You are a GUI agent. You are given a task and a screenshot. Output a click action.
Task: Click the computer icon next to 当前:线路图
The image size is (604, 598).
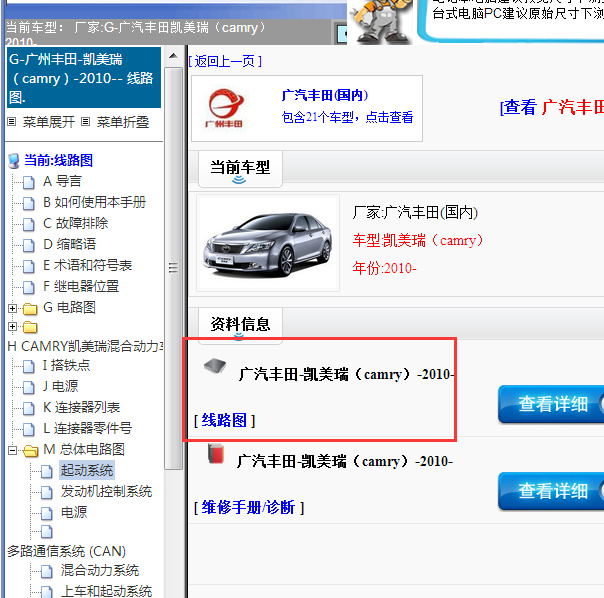click(14, 161)
